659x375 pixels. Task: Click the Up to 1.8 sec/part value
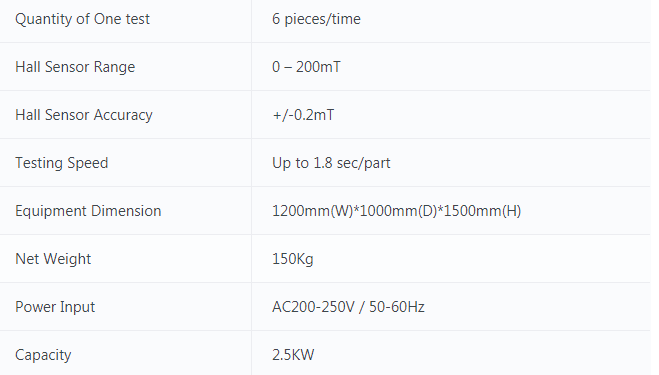(x=331, y=163)
